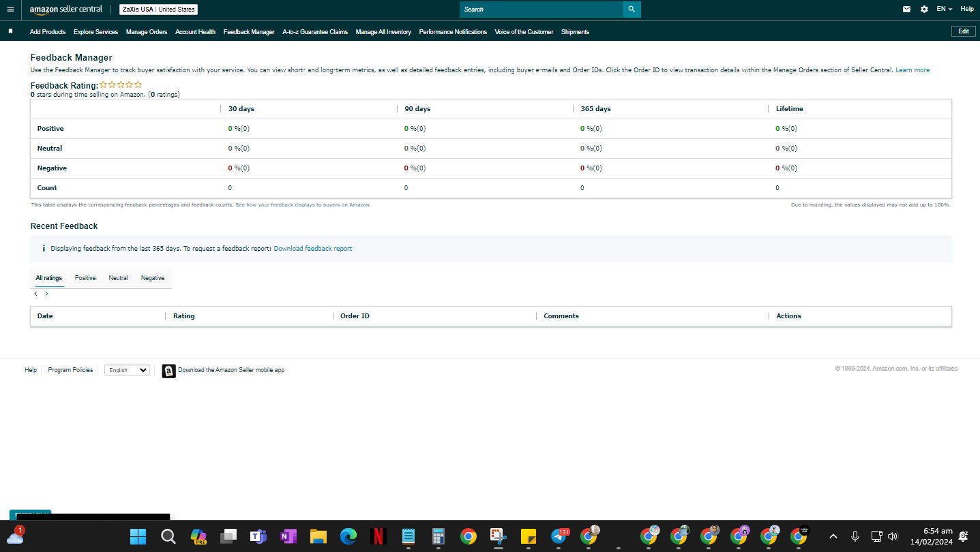Open Performance Notifications
This screenshot has height=552, width=980.
(453, 32)
